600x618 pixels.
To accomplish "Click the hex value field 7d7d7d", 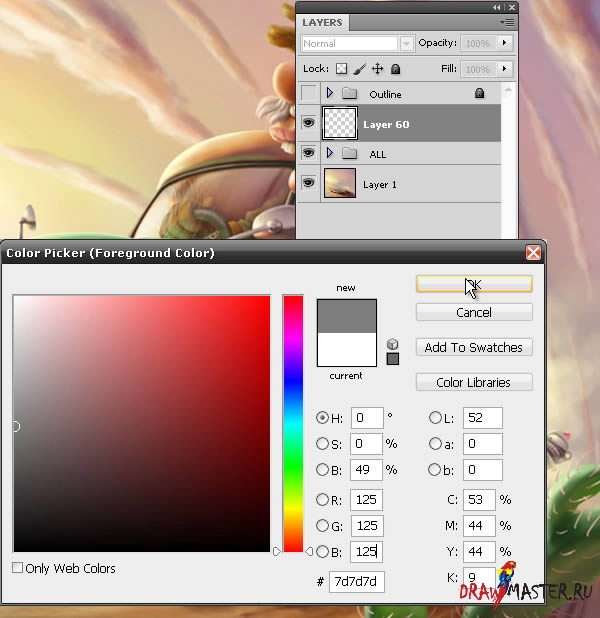I will click(356, 581).
